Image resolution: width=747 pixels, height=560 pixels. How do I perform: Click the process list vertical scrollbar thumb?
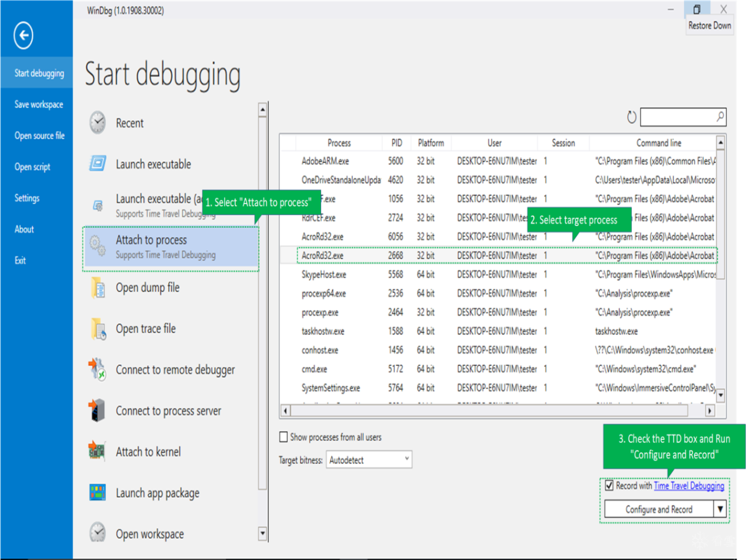[721, 215]
